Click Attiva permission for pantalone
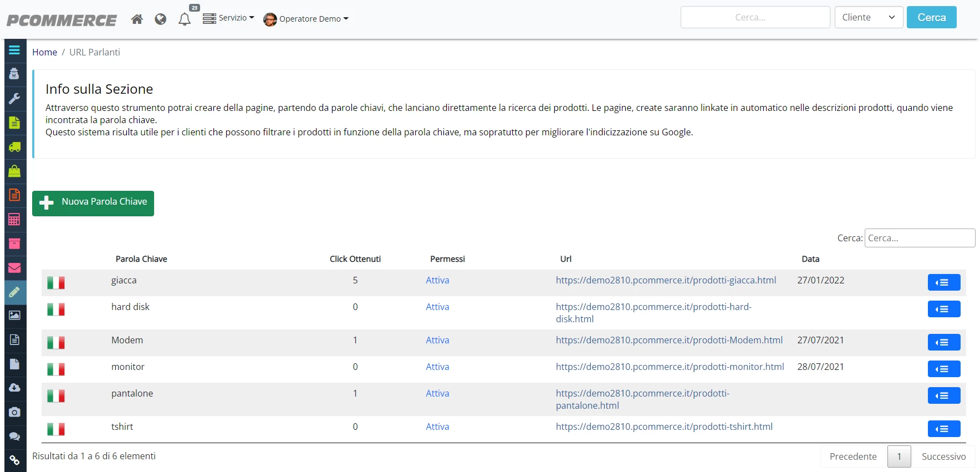The height and width of the screenshot is (472, 980). tap(437, 393)
